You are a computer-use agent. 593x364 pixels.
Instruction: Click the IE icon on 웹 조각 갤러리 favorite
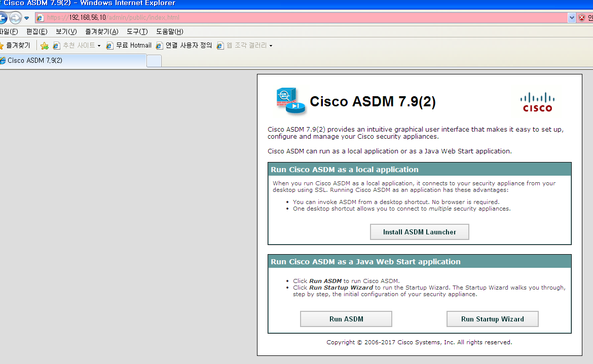coord(220,46)
